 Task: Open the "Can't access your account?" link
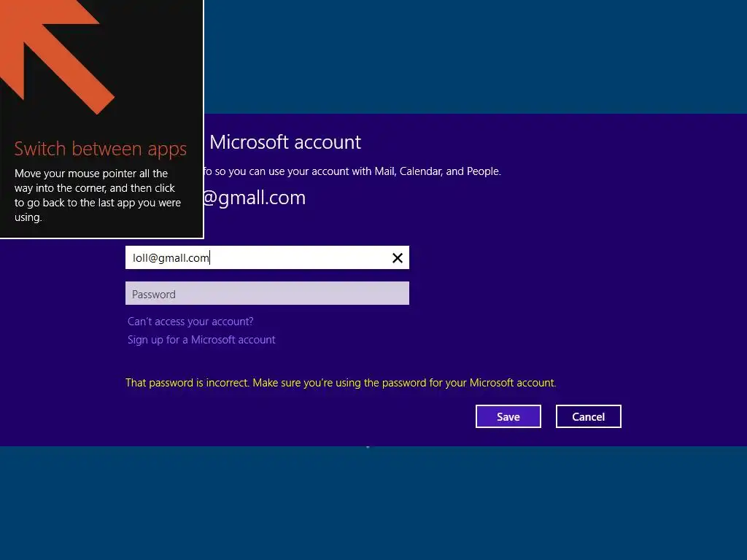click(x=190, y=322)
